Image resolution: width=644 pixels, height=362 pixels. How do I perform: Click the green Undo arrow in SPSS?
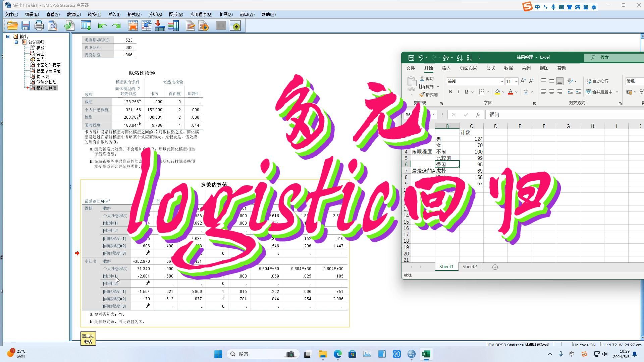pos(103,26)
